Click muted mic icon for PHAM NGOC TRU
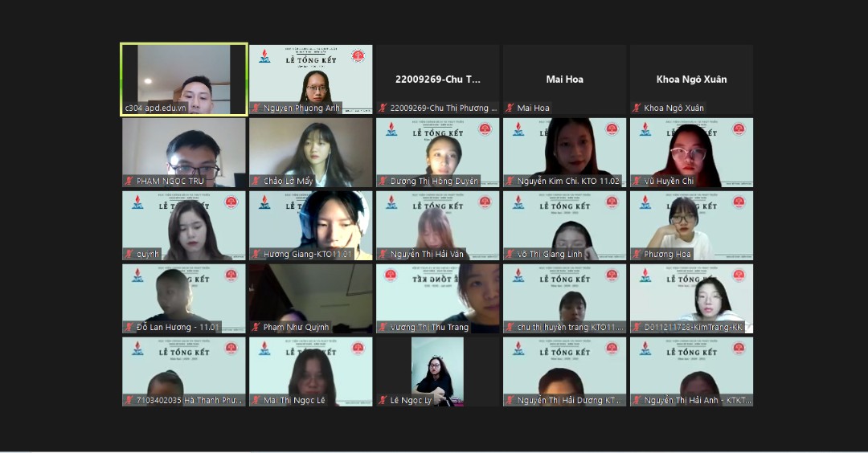Screen dimensions: 868x453 [x=129, y=182]
